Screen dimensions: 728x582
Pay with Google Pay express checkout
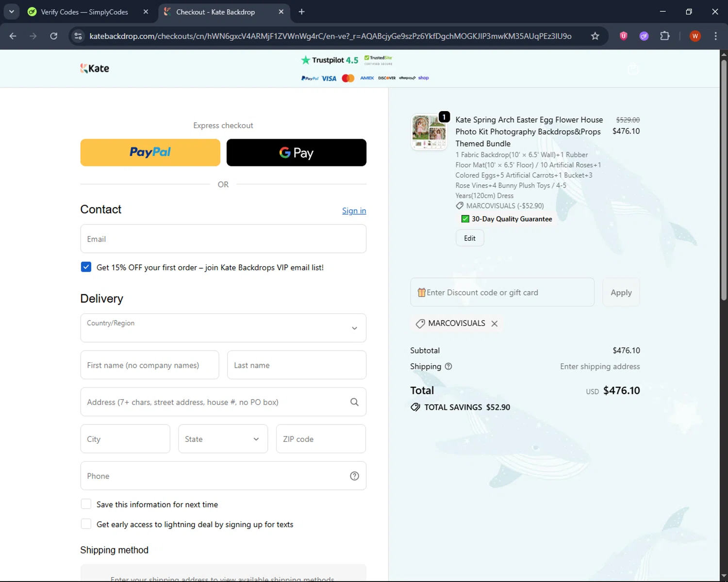(x=297, y=153)
